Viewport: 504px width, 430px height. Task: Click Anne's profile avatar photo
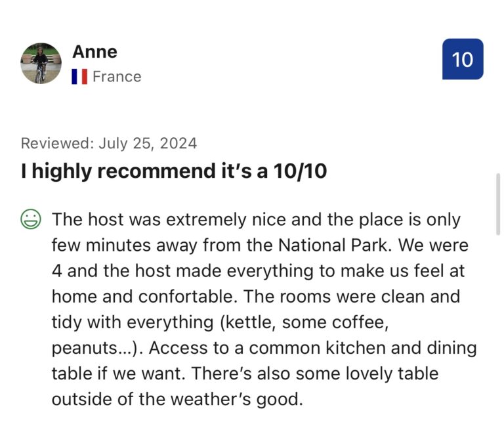coord(41,64)
